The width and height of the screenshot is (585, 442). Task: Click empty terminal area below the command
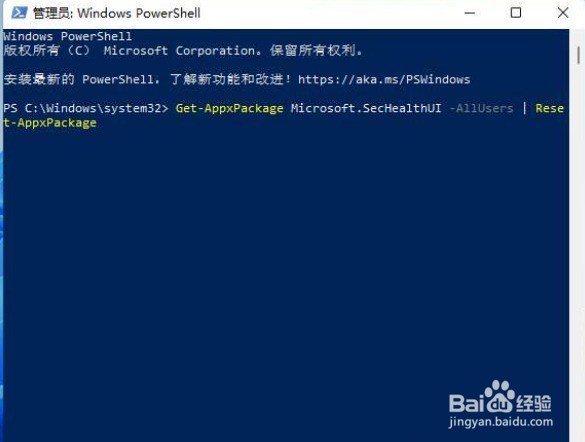pos(284,261)
